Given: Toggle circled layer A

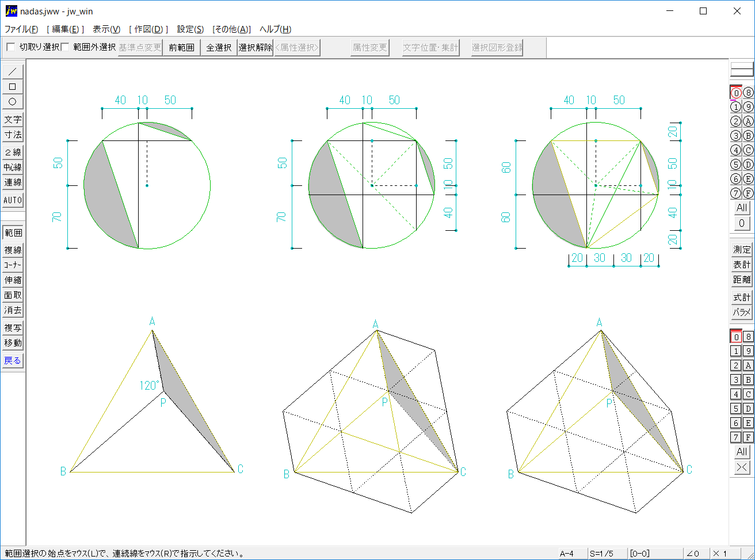Looking at the screenshot, I should [x=748, y=121].
